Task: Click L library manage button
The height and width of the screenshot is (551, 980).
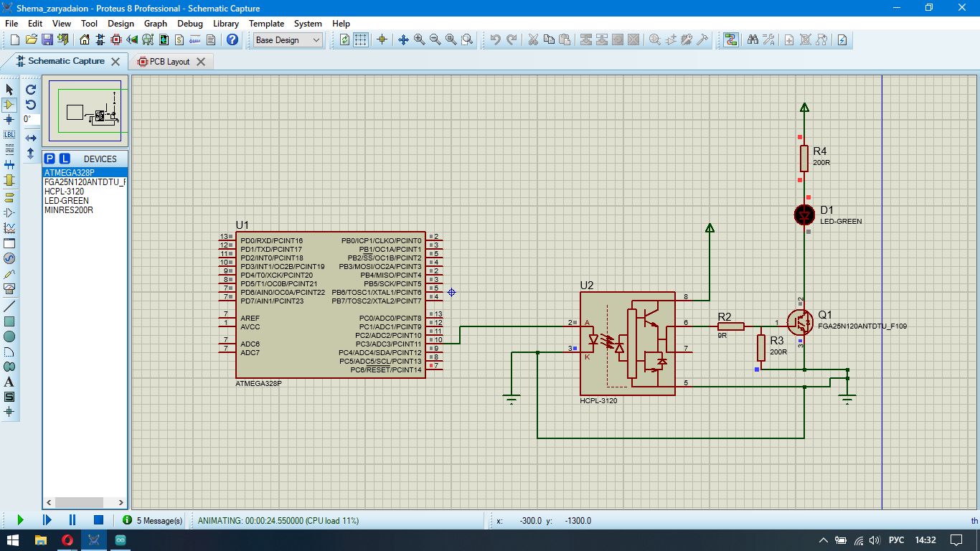Action: 65,159
